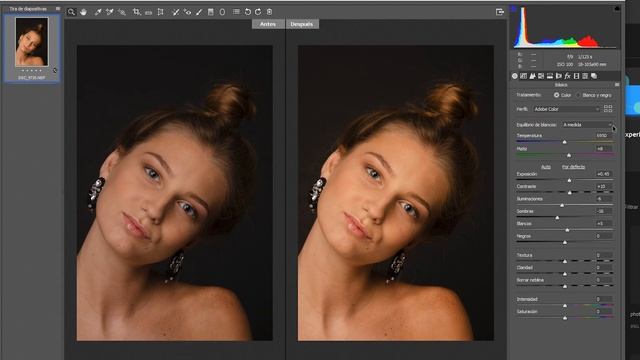Open the Snapshots panel icon

tap(594, 76)
